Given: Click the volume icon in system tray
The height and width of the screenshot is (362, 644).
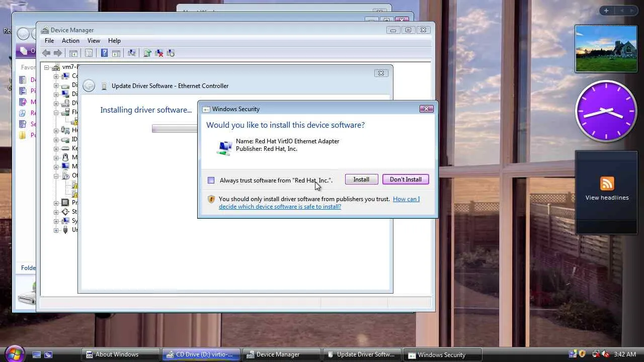Looking at the screenshot, I should [x=605, y=354].
